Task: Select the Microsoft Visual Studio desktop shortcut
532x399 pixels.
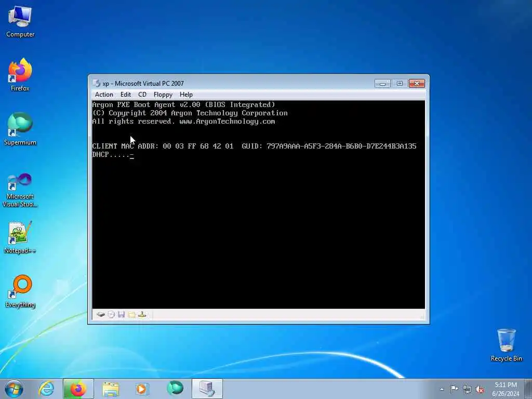Action: 20,190
